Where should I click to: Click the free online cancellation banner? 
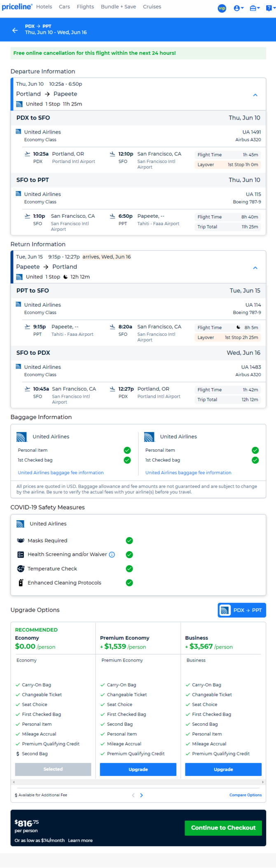(x=138, y=53)
